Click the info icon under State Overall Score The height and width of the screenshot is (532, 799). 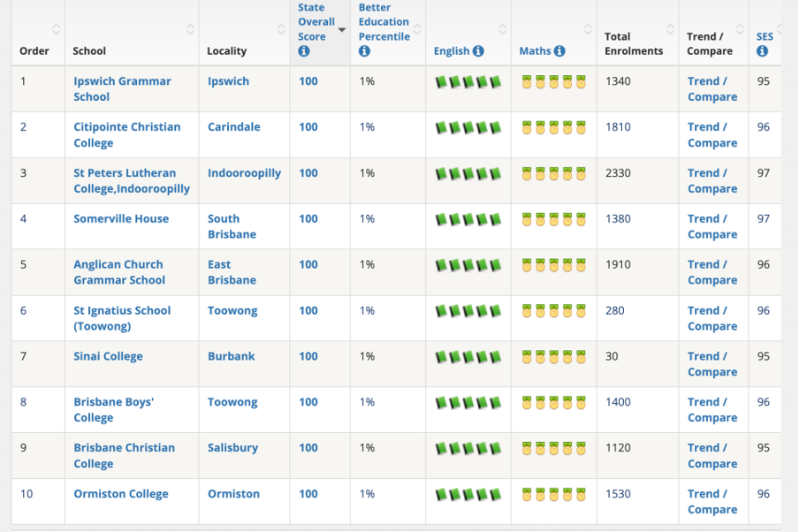(x=304, y=52)
